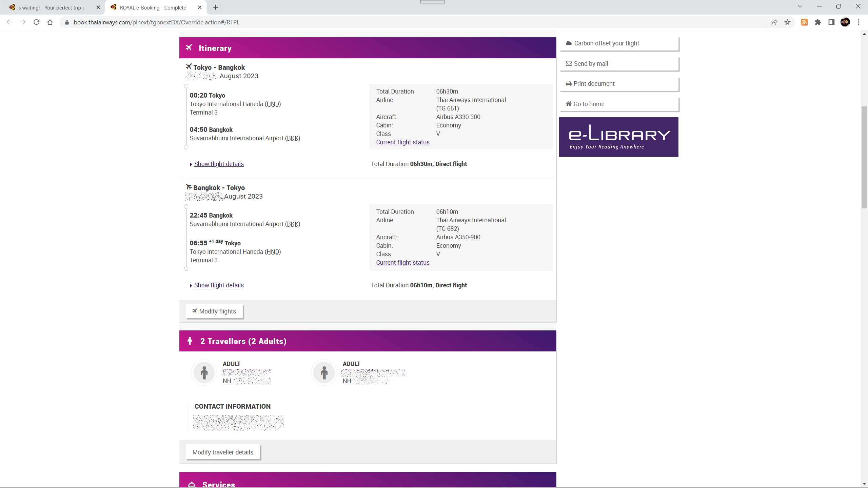868x488 pixels.
Task: Open the Chrome profile avatar
Action: (x=845, y=22)
